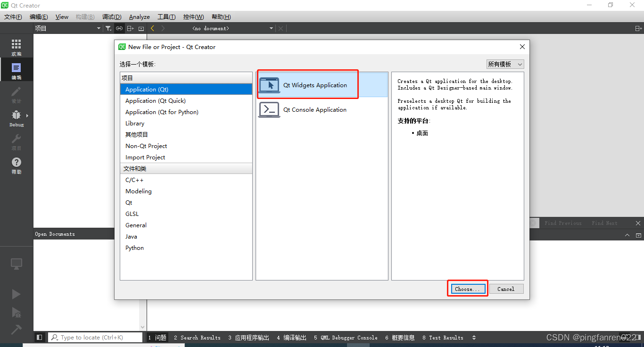Open the 3 应用程序输出 pane

point(248,338)
